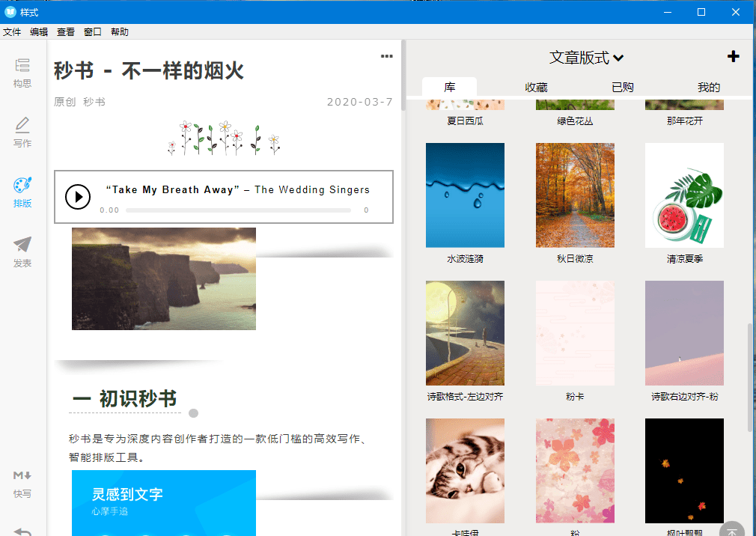
Task: Click the paragraph starting 秒书是专为深度内容创作者
Action: (x=218, y=448)
